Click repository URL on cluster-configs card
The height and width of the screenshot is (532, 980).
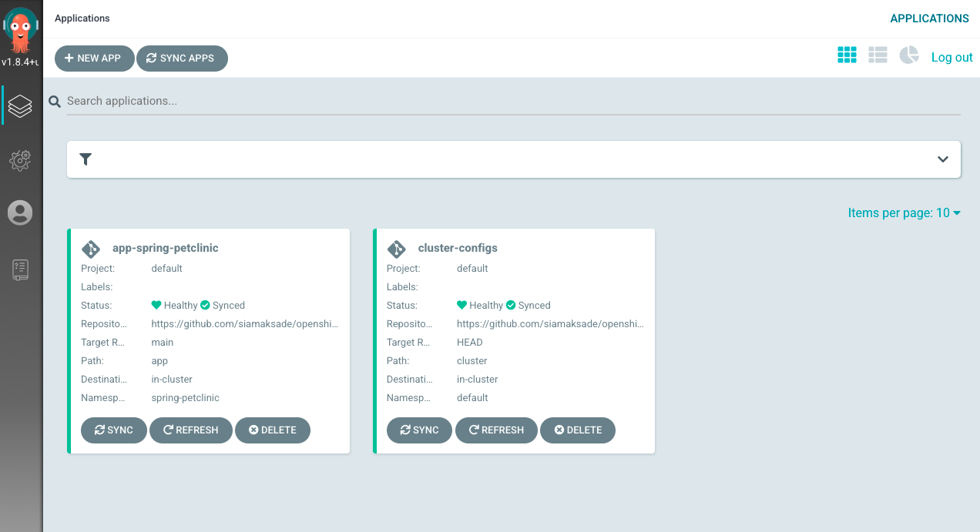click(551, 324)
